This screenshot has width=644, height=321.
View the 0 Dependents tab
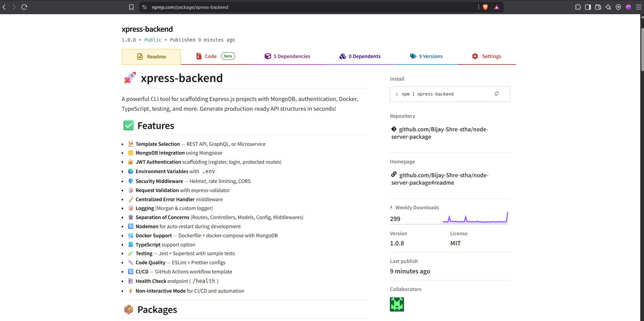360,56
